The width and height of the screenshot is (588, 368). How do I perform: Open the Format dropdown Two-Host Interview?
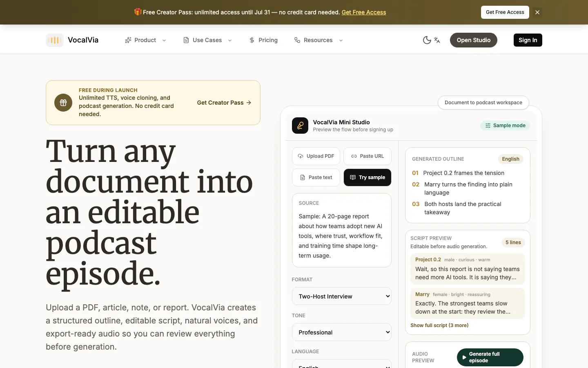[342, 296]
